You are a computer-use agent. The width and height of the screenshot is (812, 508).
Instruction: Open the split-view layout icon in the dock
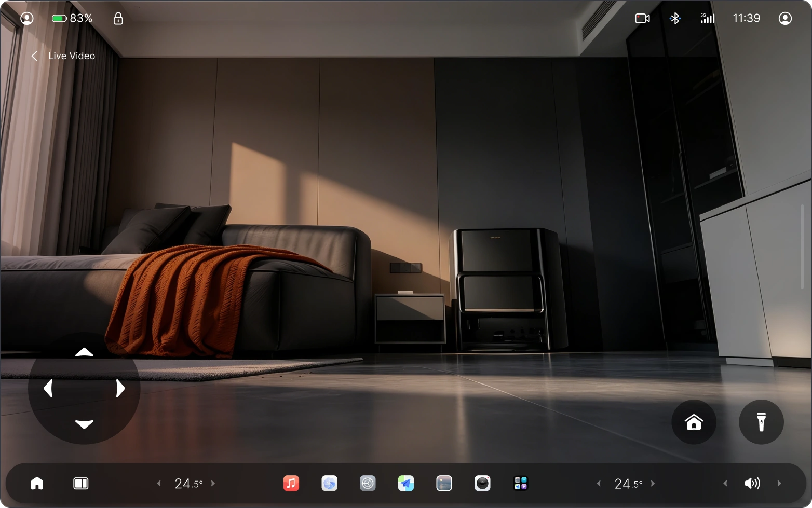point(81,484)
